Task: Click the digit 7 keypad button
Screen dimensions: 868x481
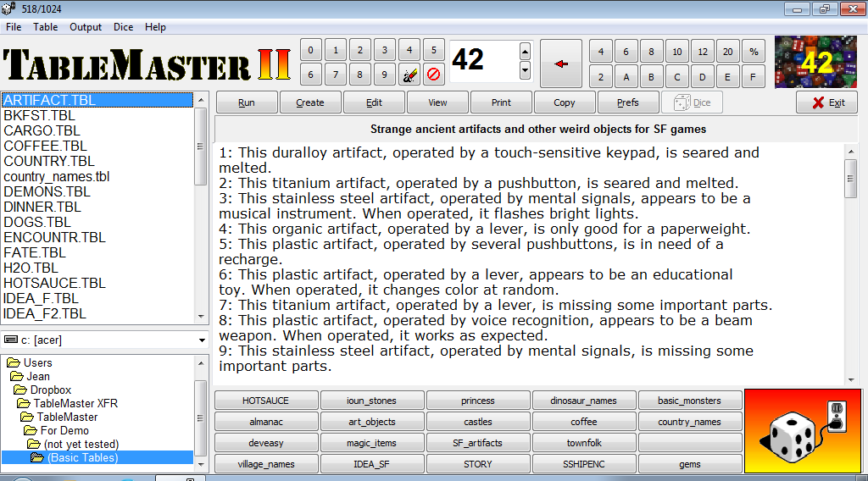Action: 335,74
